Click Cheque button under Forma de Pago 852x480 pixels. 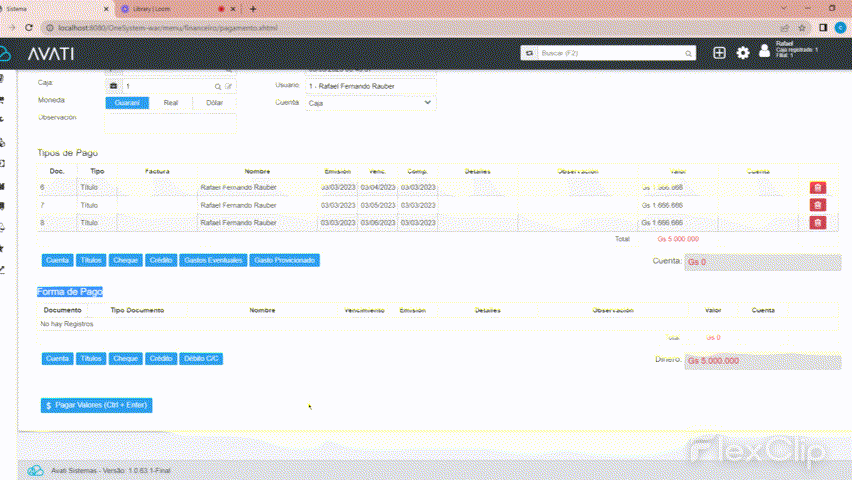[126, 359]
